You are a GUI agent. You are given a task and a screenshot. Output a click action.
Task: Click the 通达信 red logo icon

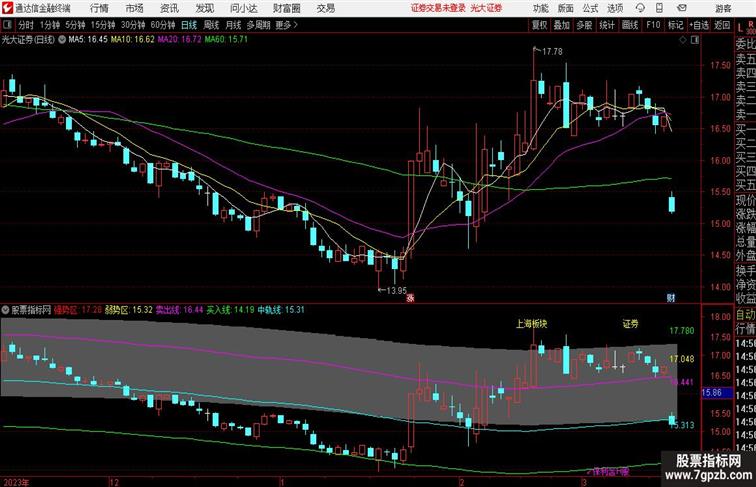[x=7, y=8]
